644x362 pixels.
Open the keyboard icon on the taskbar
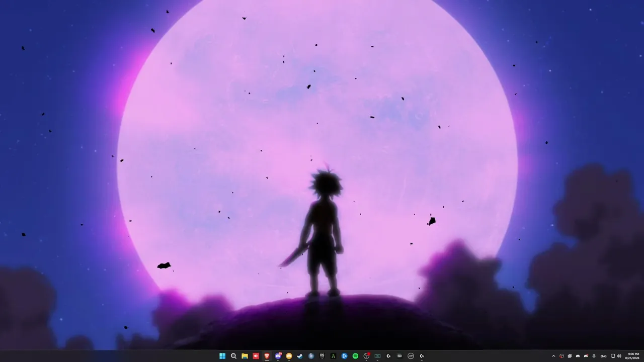399,356
